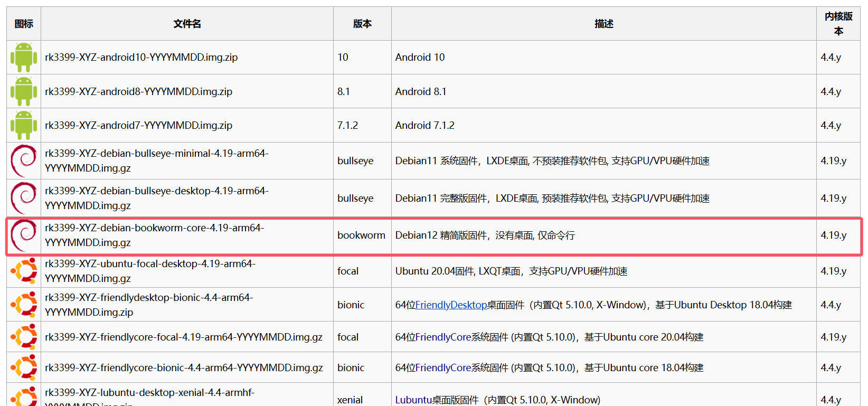The height and width of the screenshot is (406, 868).
Task: Click the bookworm version cell
Action: click(x=361, y=235)
